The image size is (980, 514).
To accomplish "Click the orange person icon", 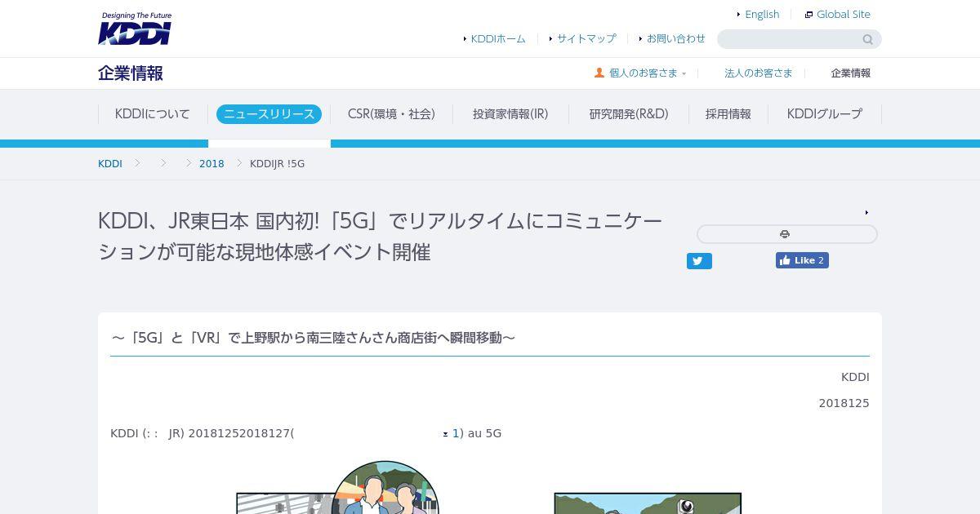I will (599, 73).
